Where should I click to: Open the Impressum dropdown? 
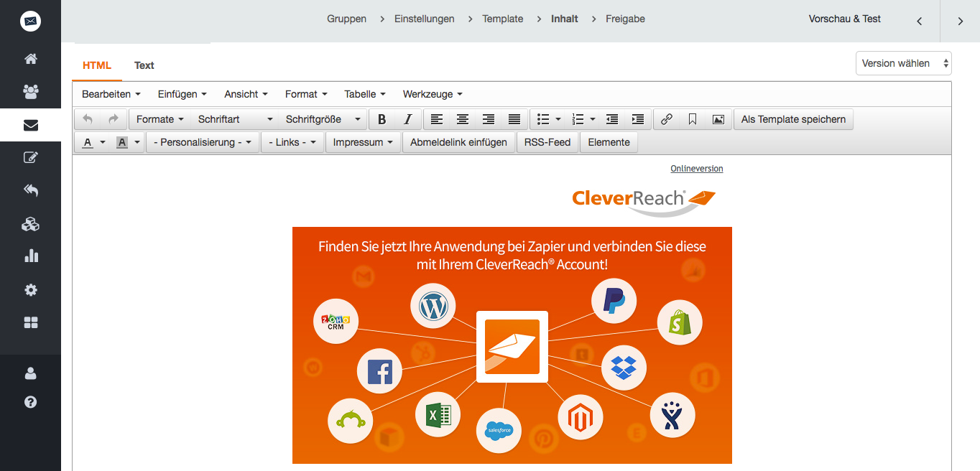363,142
